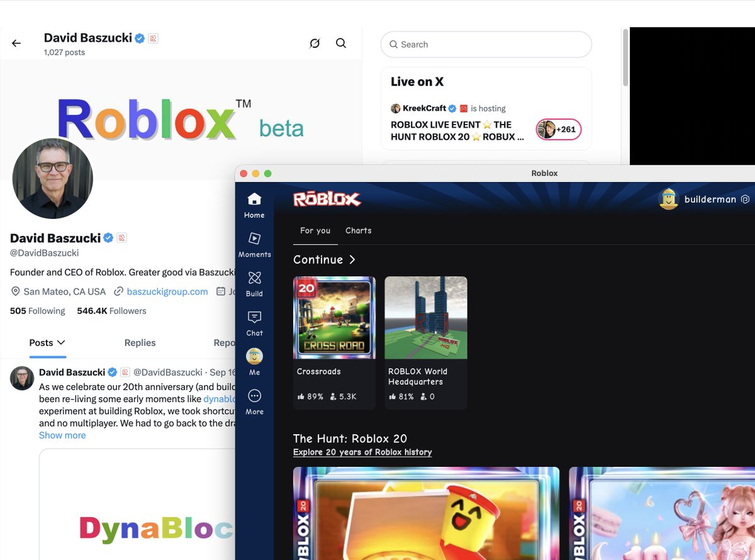Select the Posts tab on X
Screen dimensions: 755x560
[x=47, y=342]
